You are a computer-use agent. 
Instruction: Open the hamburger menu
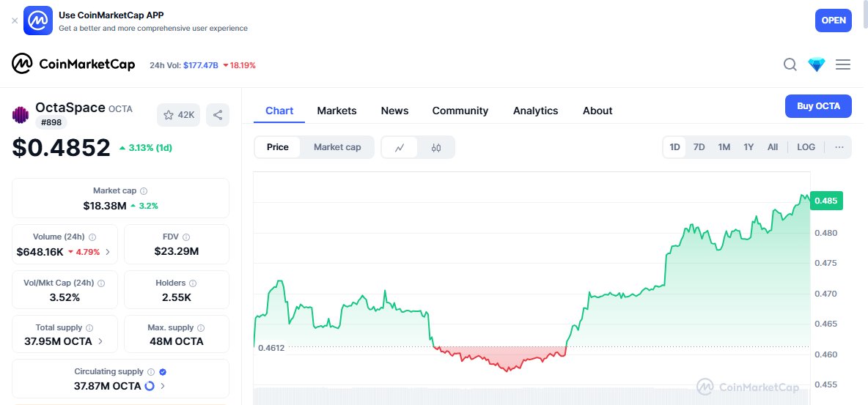843,64
